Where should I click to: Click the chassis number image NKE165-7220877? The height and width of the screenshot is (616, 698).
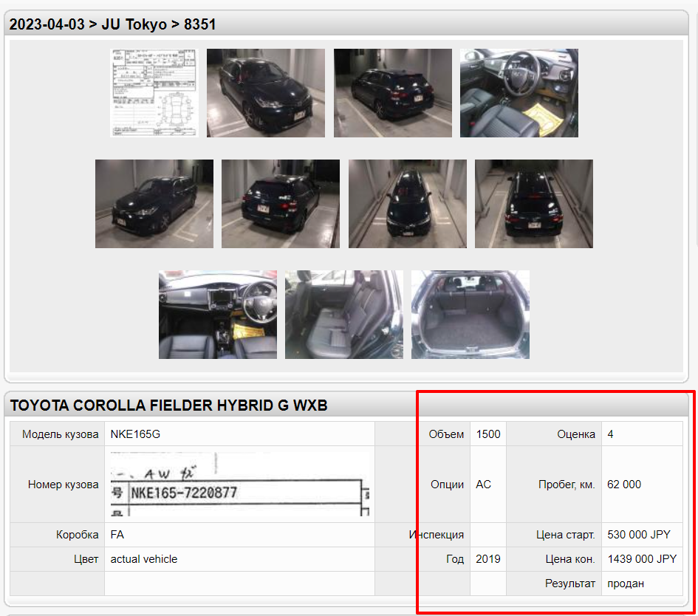pos(240,485)
